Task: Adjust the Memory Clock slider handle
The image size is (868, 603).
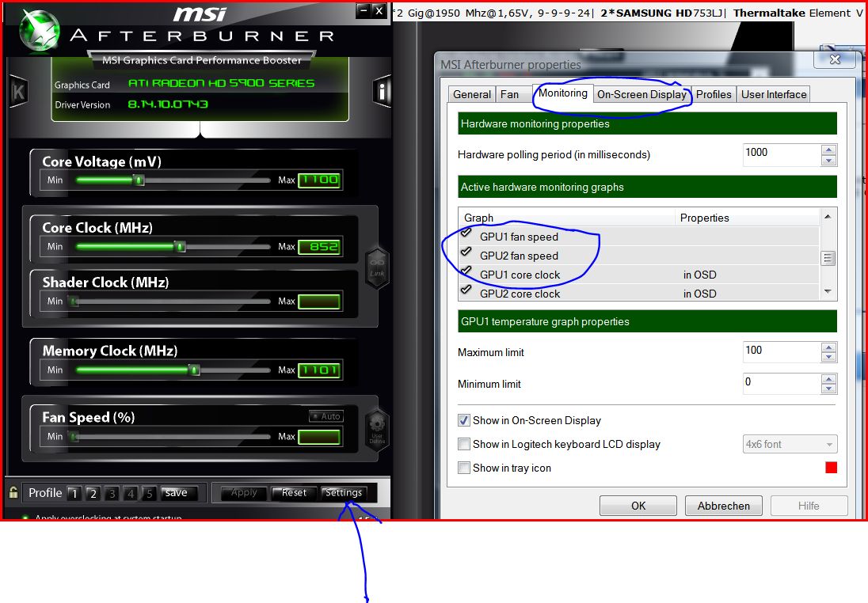Action: tap(194, 370)
